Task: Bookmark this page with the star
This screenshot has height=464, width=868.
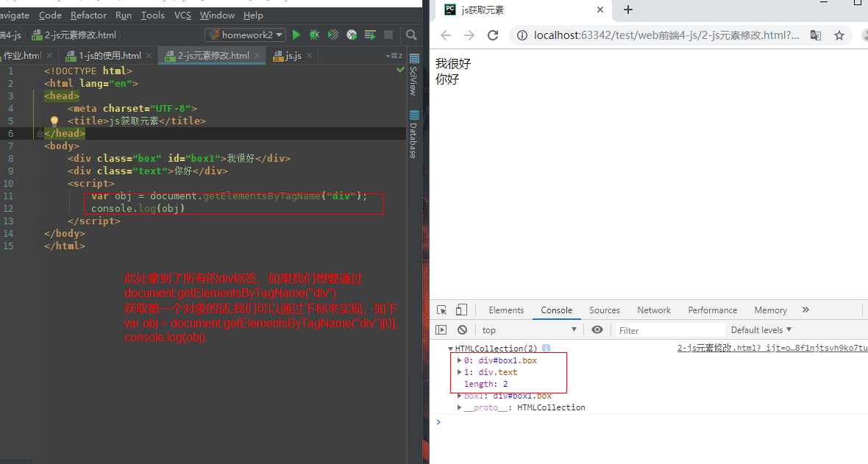Action: 839,35
